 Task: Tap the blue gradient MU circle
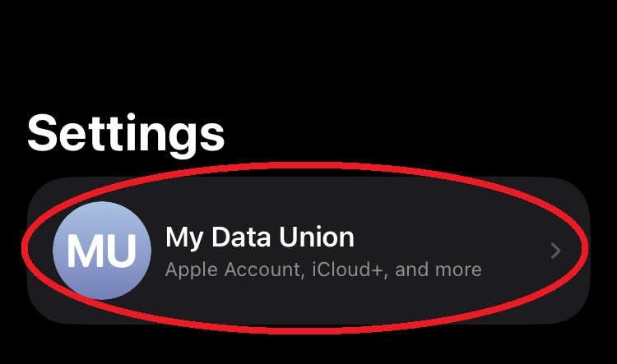tap(102, 251)
